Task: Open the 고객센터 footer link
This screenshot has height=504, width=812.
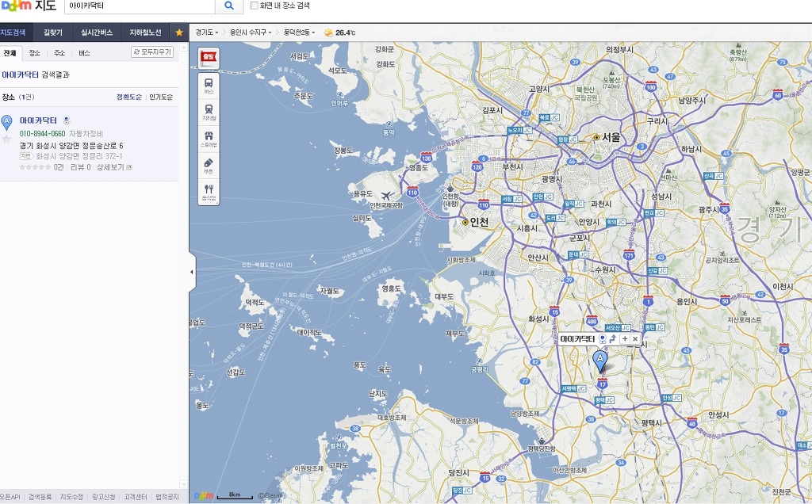Action: click(135, 497)
